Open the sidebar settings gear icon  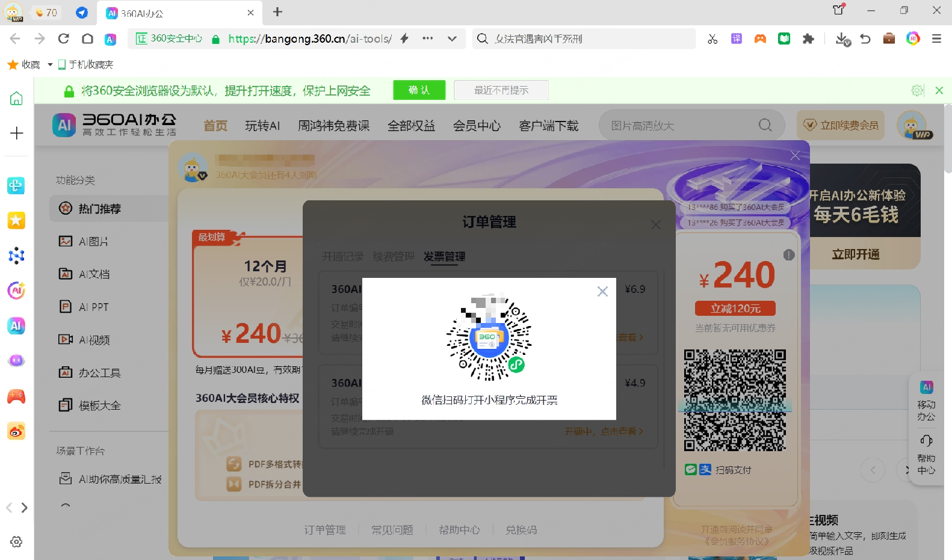pos(16,541)
